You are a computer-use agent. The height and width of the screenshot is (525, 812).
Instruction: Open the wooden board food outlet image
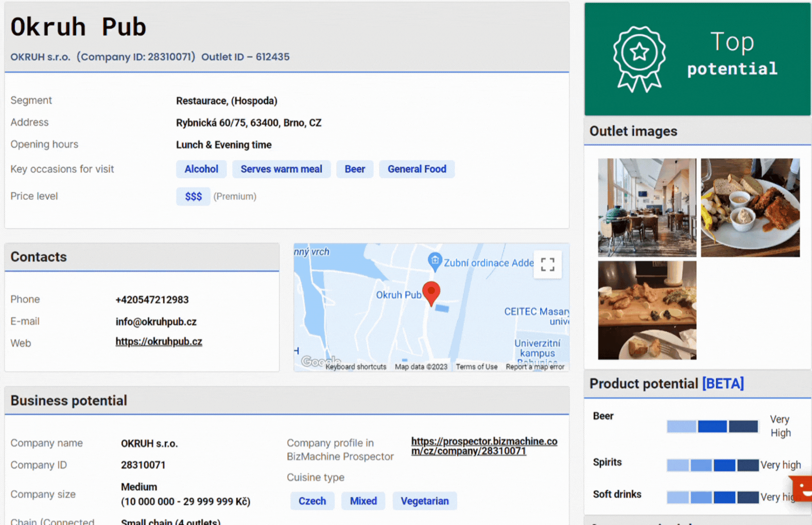(647, 310)
